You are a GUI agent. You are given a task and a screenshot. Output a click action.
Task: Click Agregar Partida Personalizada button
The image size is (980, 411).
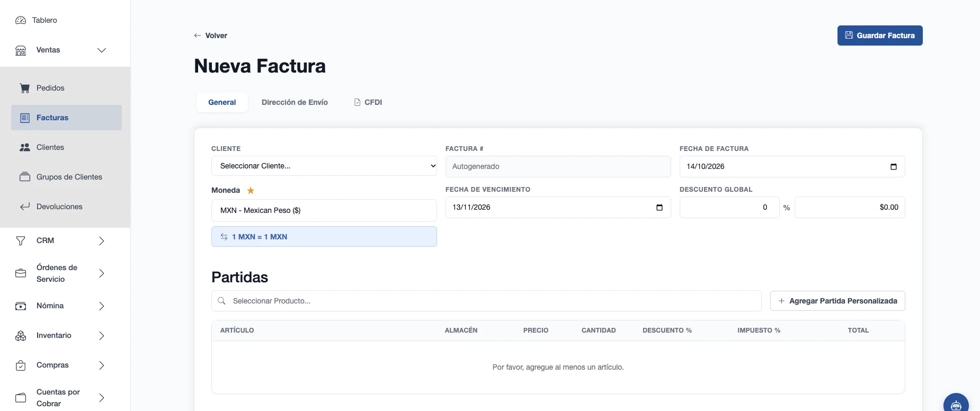838,301
